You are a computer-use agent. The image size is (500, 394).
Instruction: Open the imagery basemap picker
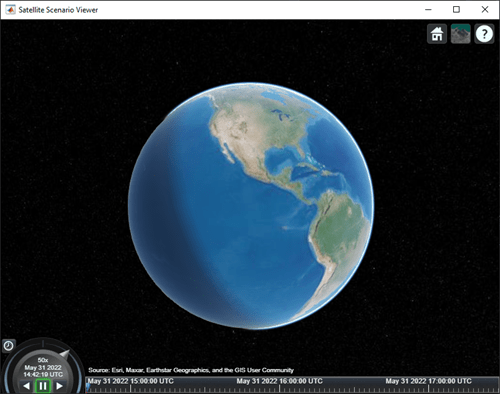coord(460,34)
